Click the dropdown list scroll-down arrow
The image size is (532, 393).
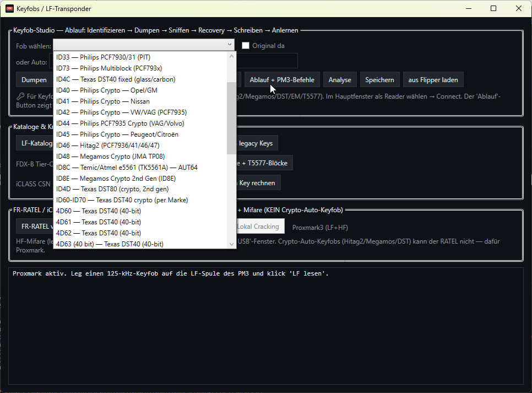click(x=231, y=244)
